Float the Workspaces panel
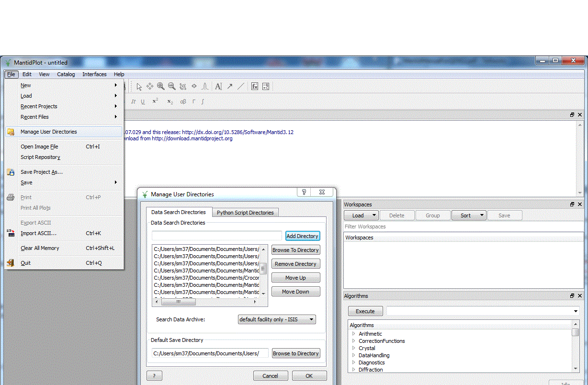Screen dimensions: 588x385 click(x=572, y=204)
